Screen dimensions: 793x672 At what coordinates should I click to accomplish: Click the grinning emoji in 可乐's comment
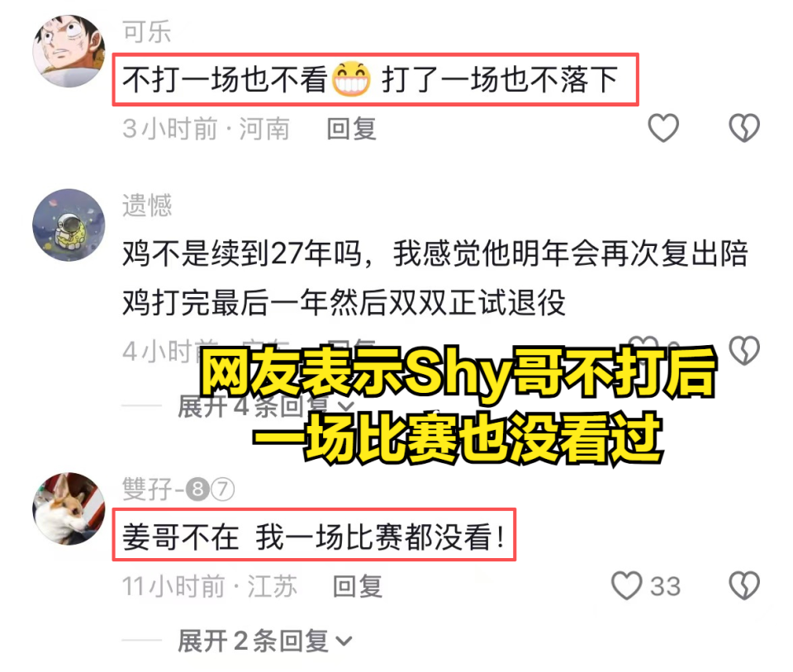coord(351,79)
